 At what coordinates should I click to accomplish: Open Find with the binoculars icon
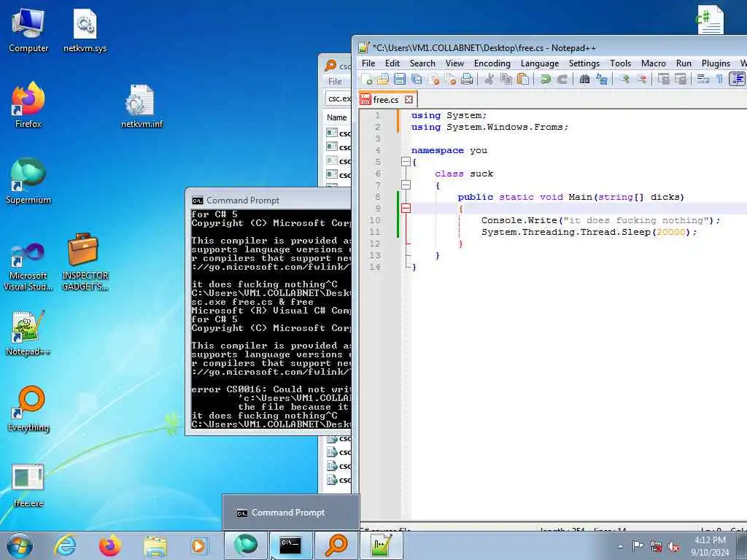click(584, 79)
